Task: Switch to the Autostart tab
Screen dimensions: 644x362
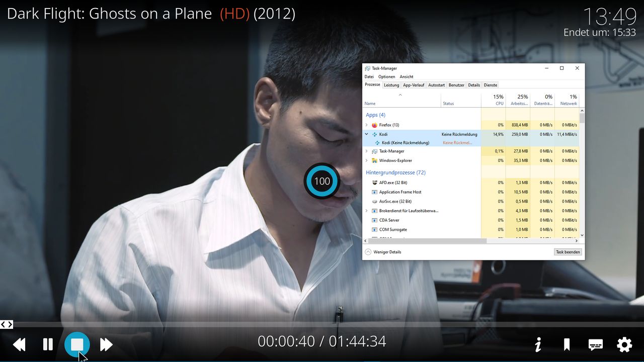Action: pyautogui.click(x=437, y=85)
